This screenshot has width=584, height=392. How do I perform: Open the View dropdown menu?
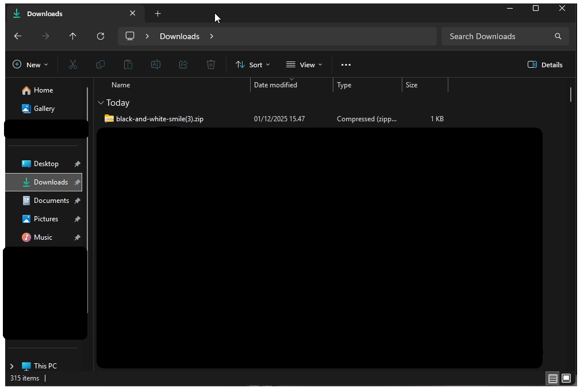(x=304, y=65)
